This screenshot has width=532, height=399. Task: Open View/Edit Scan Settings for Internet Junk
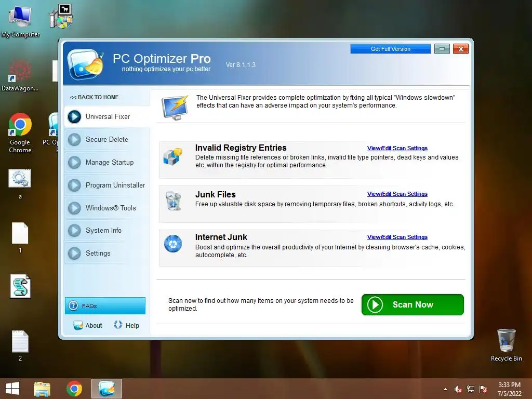397,237
